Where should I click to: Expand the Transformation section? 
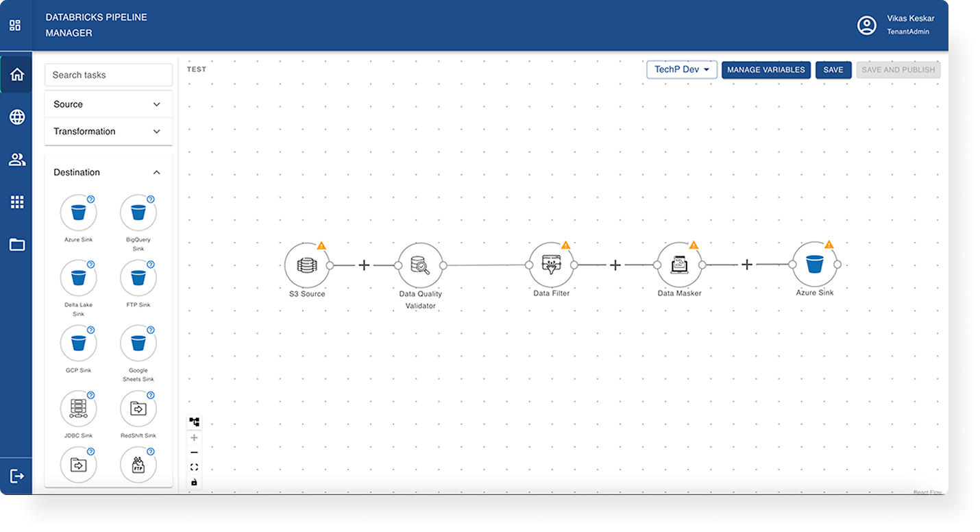pos(108,131)
